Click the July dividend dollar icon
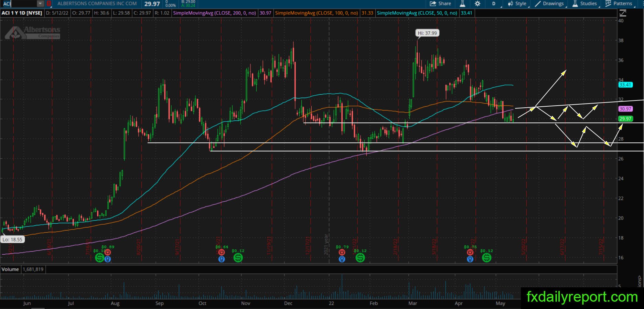Image resolution: width=644 pixels, height=309 pixels. [99, 257]
